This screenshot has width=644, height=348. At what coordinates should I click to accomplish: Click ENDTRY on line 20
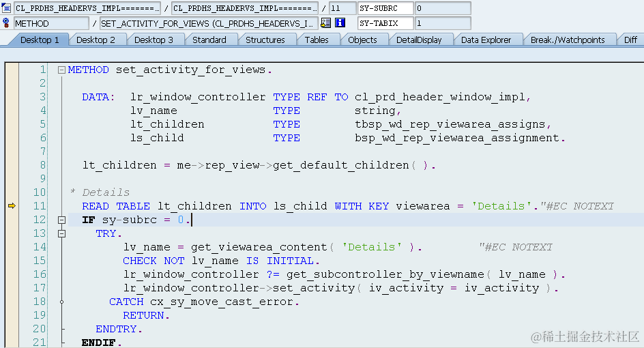point(116,329)
